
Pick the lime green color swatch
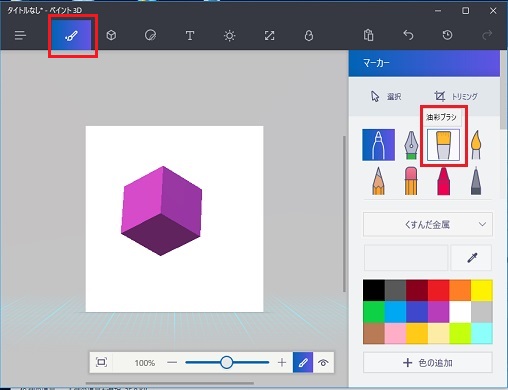[460, 333]
